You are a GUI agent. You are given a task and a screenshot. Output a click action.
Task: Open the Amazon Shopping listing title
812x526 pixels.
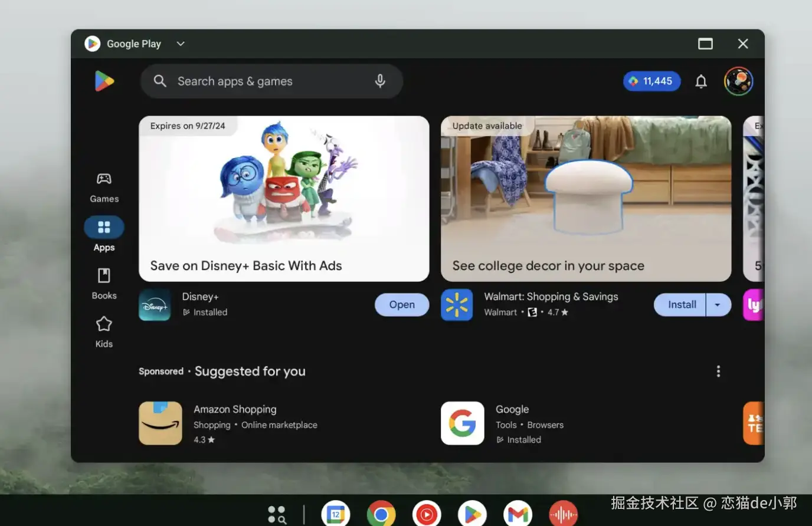click(x=235, y=409)
